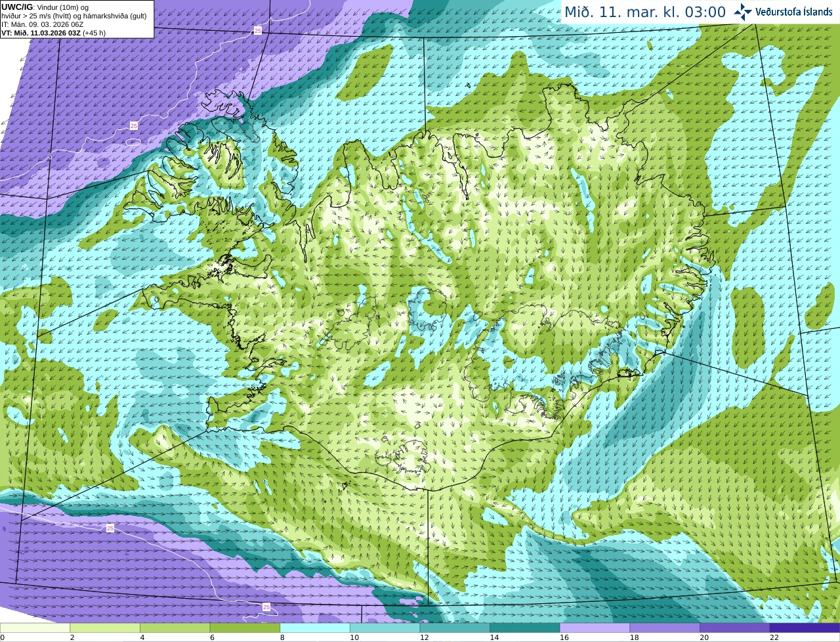This screenshot has height=642, width=840.
Task: Pick the light cyan 8–10 m/s legend swatch
Action: (x=315, y=628)
